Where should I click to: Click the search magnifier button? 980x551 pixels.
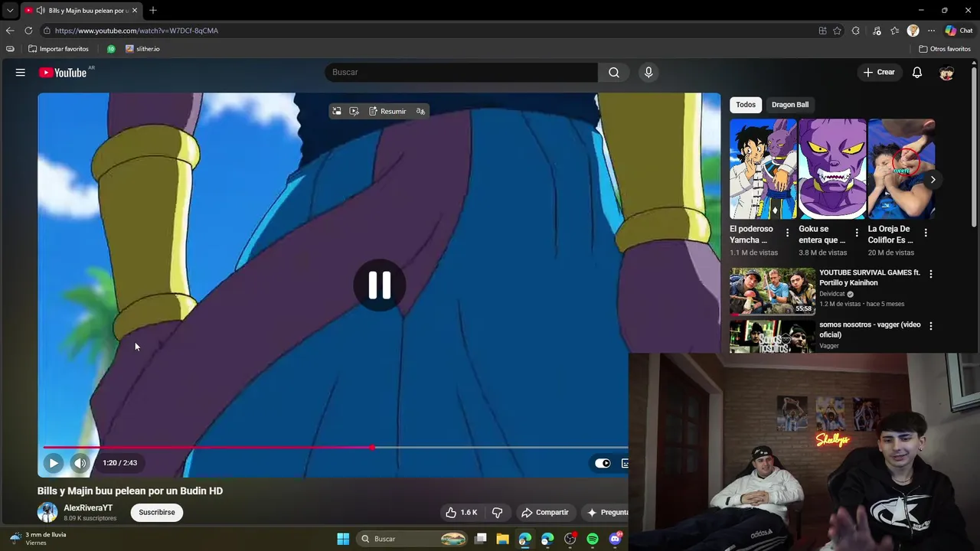coord(614,72)
